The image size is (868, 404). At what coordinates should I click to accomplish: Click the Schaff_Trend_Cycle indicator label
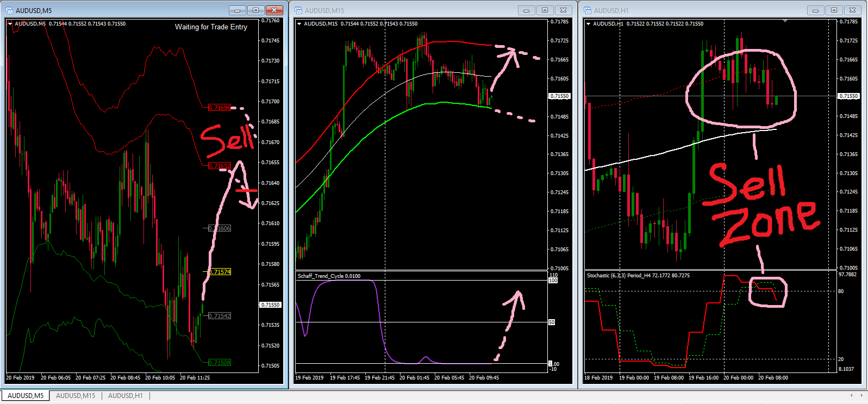[329, 276]
